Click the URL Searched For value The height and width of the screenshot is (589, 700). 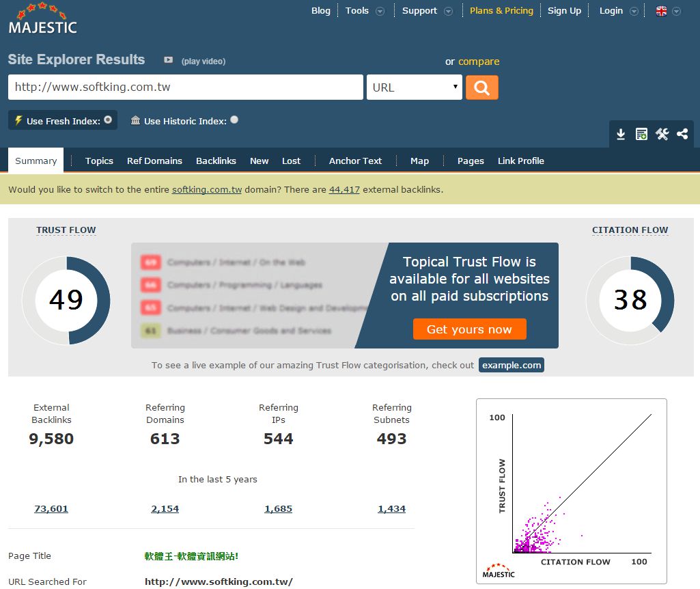tap(219, 581)
